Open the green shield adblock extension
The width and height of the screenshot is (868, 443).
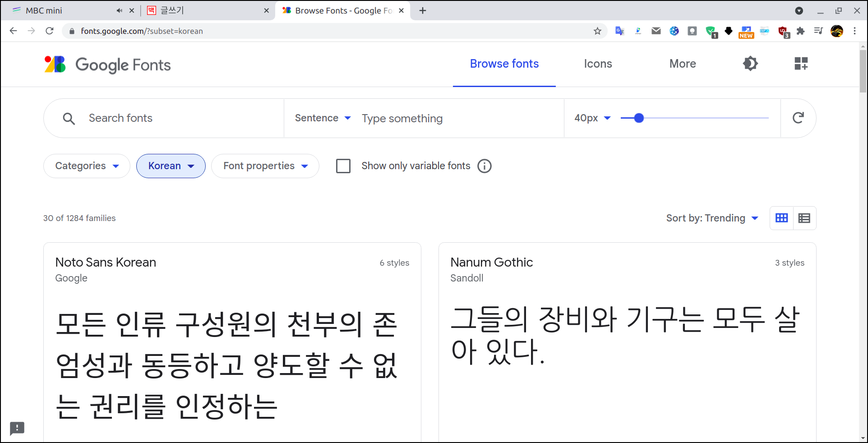point(711,32)
